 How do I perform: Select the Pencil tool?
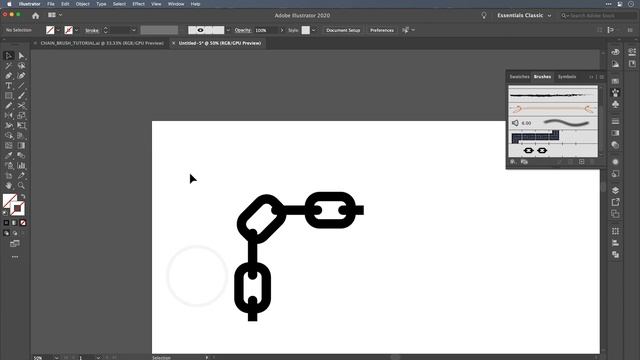point(9,106)
